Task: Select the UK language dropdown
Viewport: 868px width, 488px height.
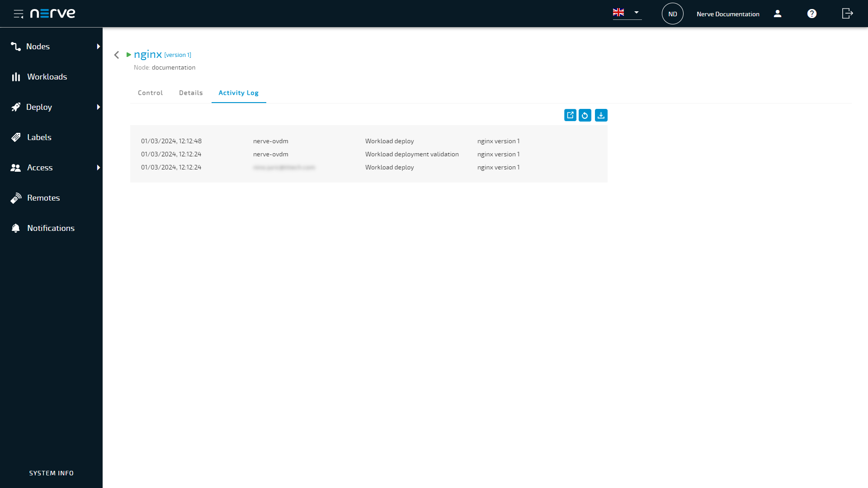Action: [x=627, y=13]
